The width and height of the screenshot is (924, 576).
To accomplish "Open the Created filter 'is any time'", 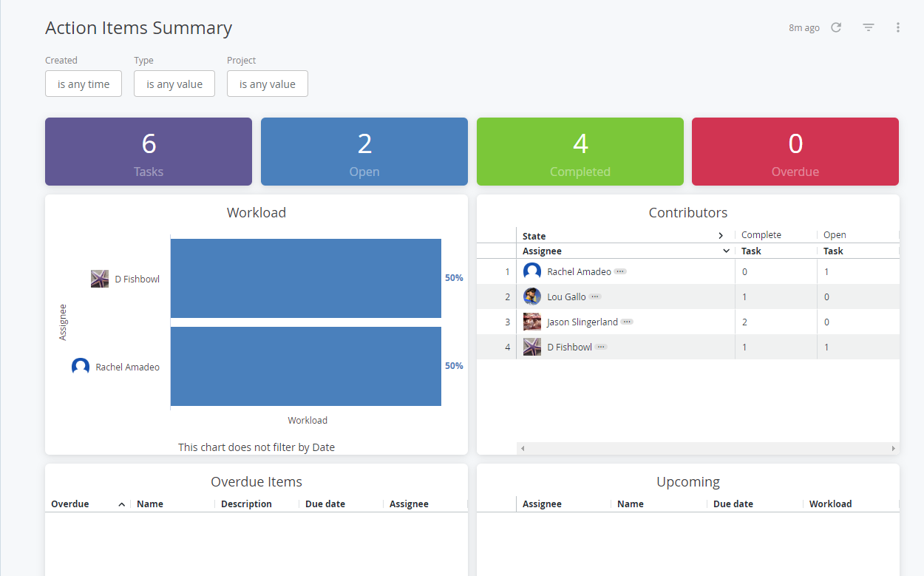I will pyautogui.click(x=84, y=84).
